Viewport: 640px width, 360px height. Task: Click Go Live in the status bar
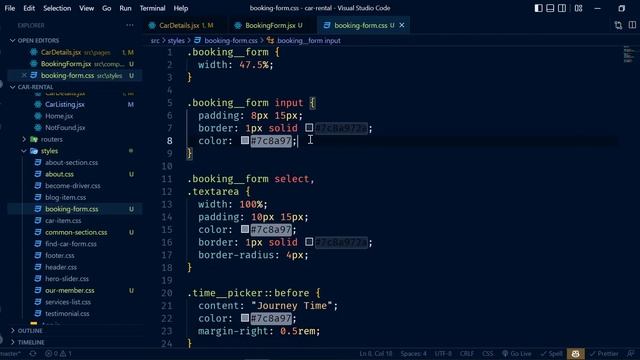tap(516, 353)
